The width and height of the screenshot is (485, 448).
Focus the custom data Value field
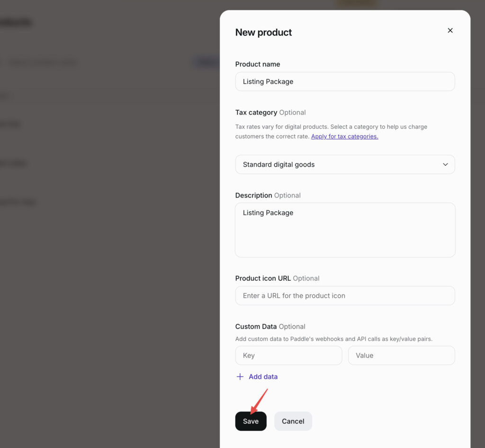[401, 355]
